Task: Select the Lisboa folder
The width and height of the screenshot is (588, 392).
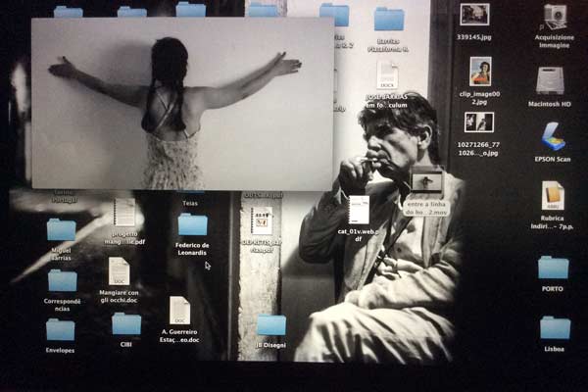Action: [555, 326]
